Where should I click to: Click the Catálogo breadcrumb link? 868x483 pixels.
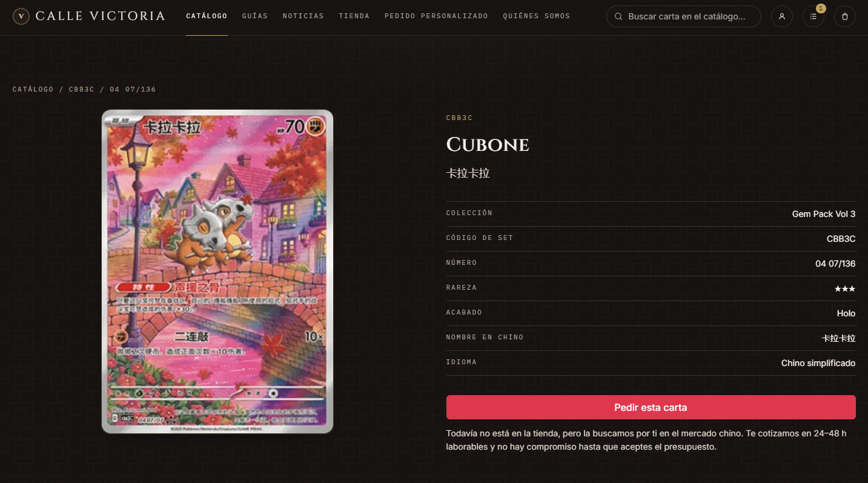point(33,89)
